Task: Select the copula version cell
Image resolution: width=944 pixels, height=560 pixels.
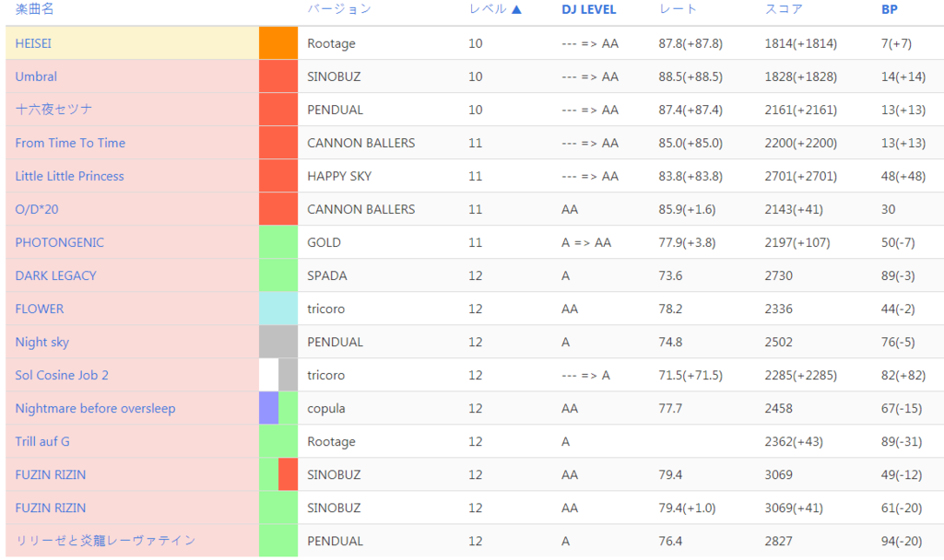Action: pyautogui.click(x=326, y=408)
